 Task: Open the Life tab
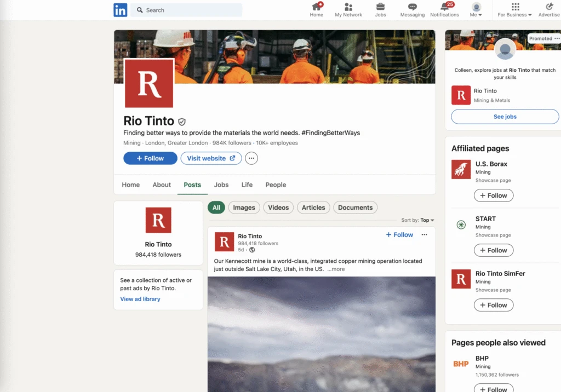247,185
